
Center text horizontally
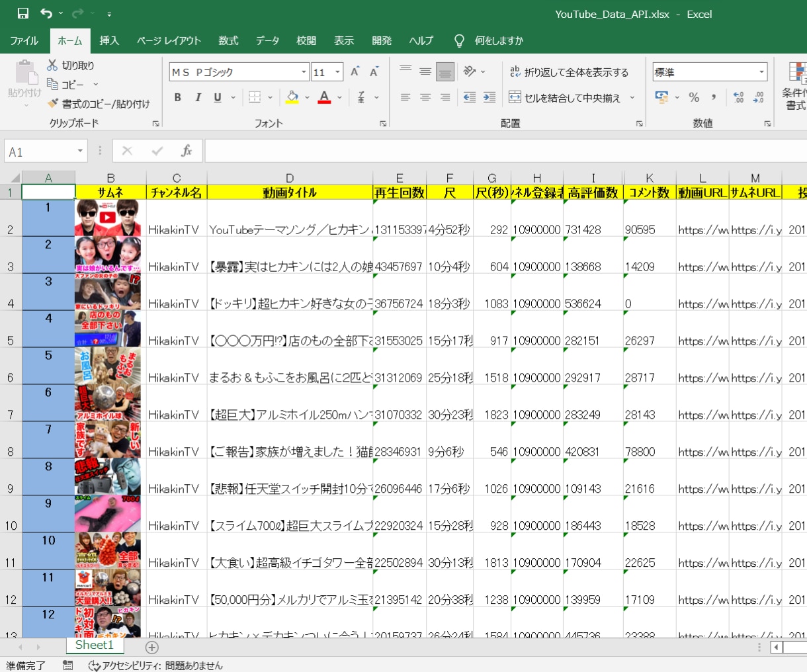[x=425, y=98]
